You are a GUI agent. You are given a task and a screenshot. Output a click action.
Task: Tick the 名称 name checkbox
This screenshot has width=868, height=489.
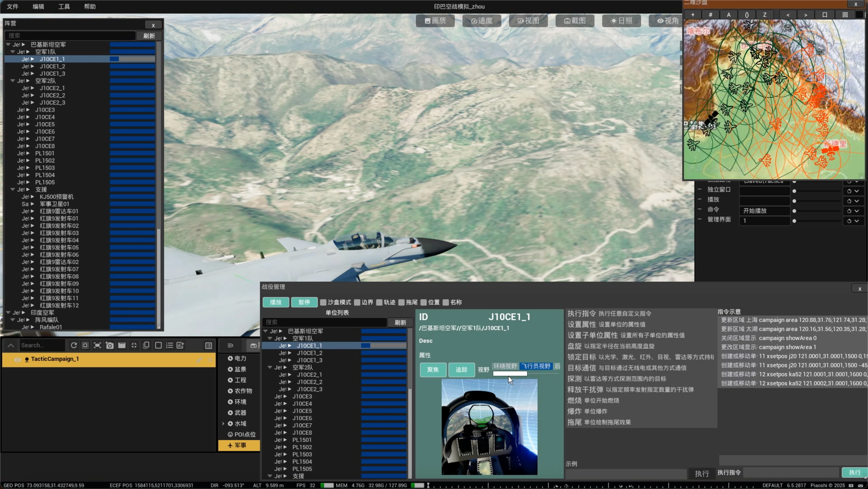pos(445,302)
